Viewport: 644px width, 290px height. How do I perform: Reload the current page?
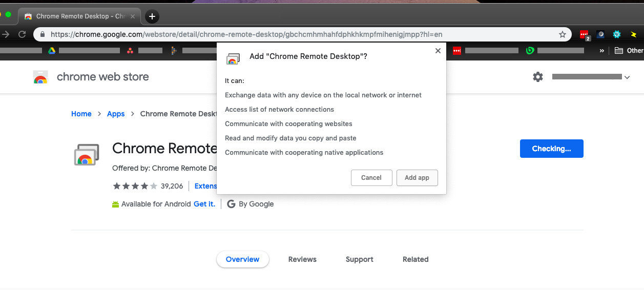22,34
